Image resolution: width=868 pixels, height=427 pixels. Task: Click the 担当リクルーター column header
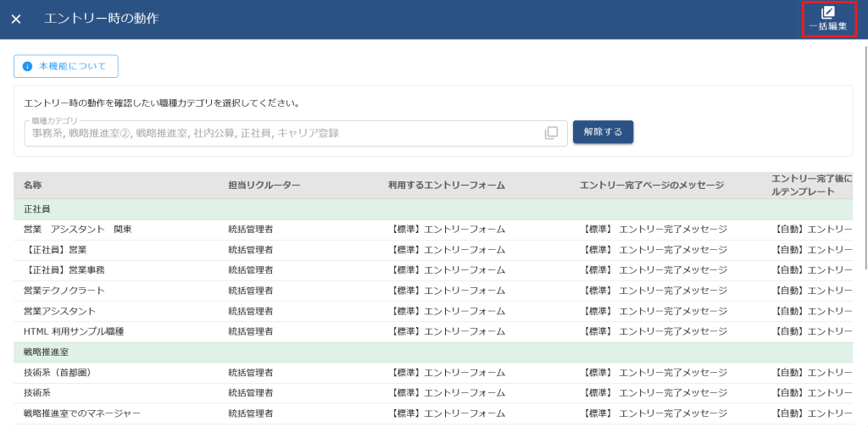pos(264,186)
